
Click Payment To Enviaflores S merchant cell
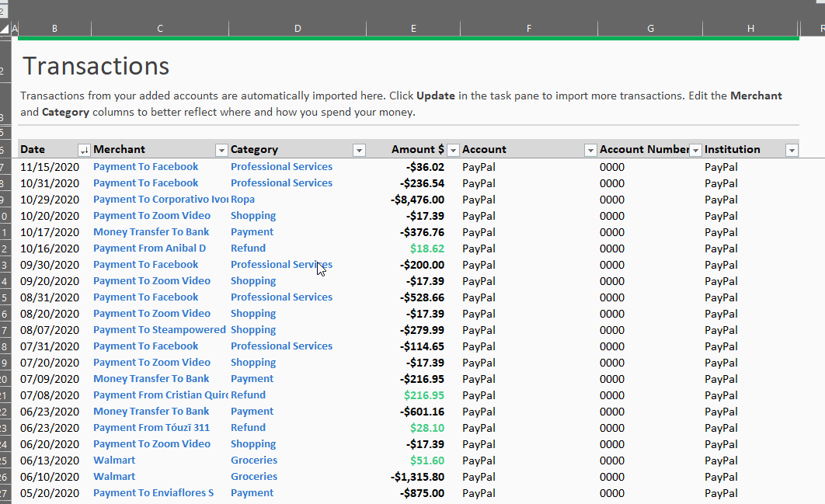click(x=154, y=493)
